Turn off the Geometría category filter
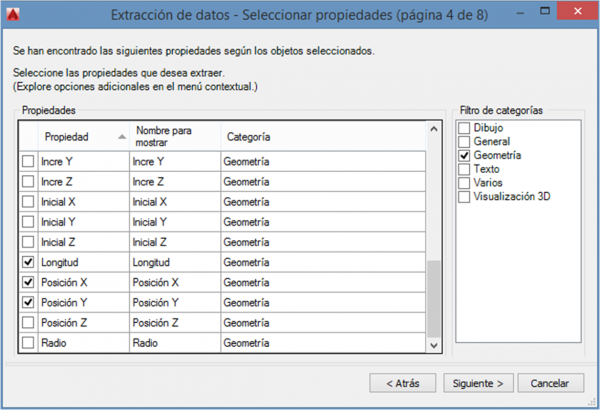The height and width of the screenshot is (410, 600). point(464,156)
